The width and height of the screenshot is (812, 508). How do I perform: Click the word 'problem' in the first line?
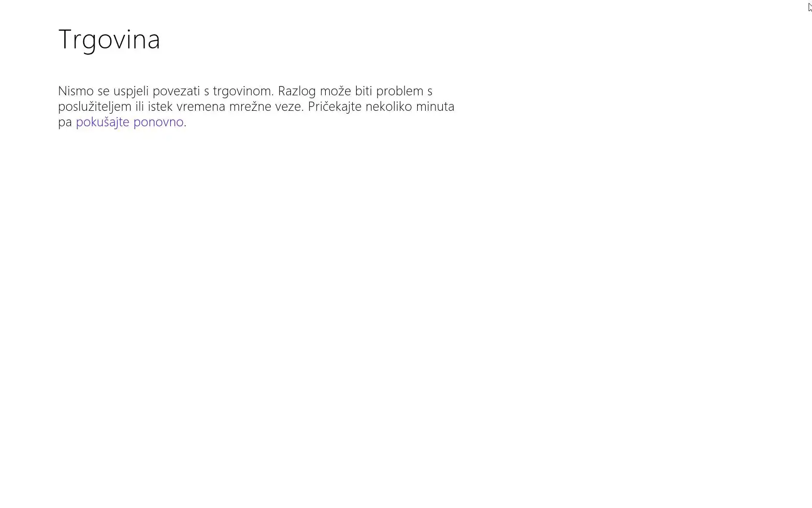tap(400, 92)
